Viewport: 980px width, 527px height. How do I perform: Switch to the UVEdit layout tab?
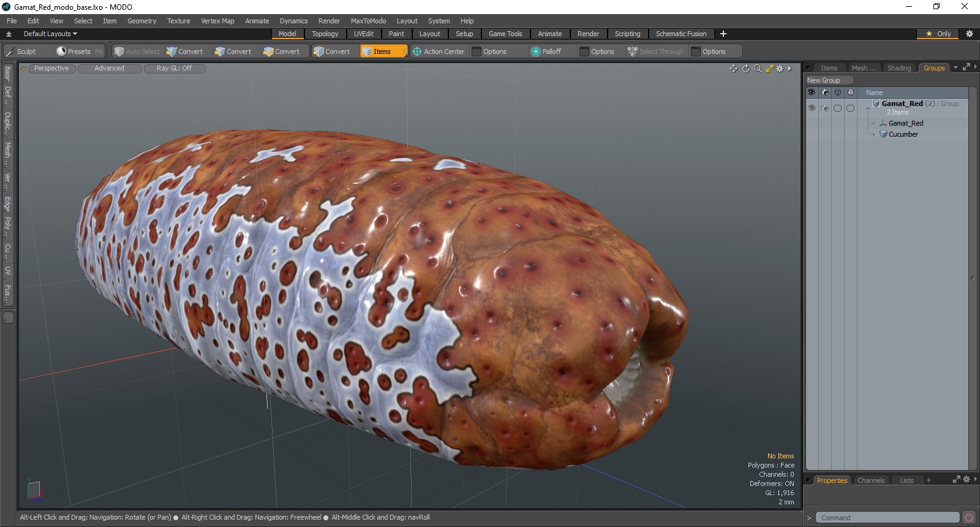pos(363,34)
